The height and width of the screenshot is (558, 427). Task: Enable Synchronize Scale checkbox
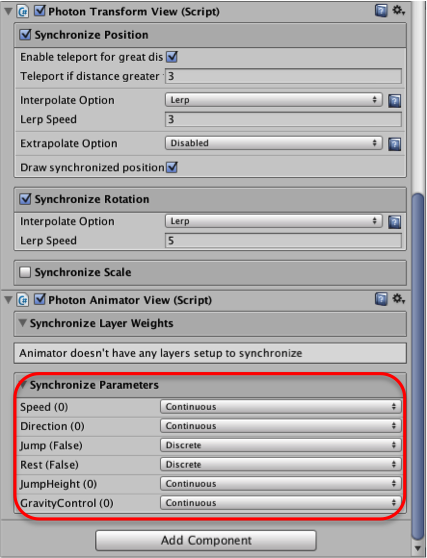[x=25, y=272]
